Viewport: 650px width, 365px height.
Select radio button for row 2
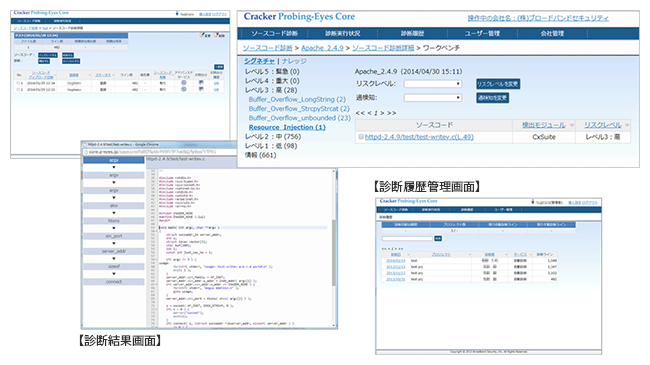tap(18, 90)
